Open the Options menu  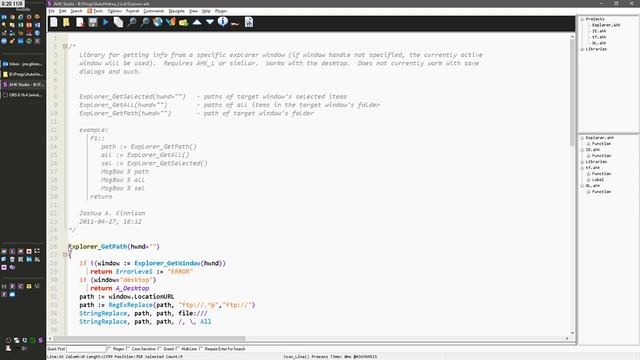[x=115, y=11]
